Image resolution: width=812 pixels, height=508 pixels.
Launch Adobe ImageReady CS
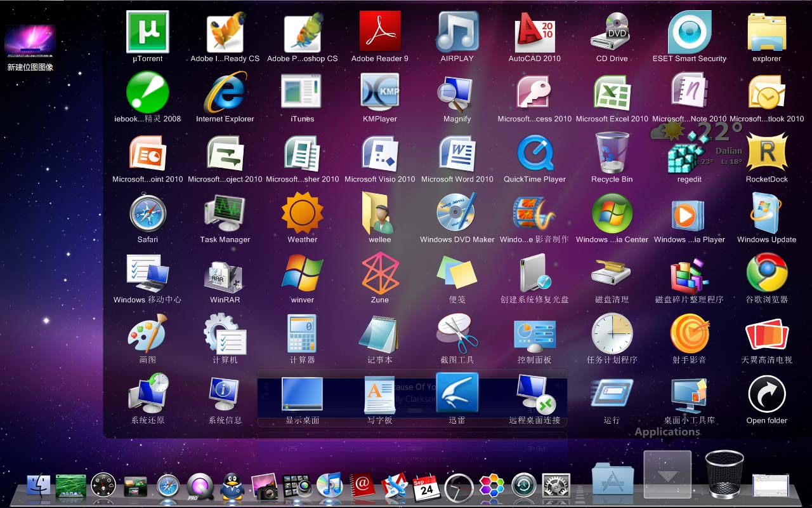coord(225,33)
